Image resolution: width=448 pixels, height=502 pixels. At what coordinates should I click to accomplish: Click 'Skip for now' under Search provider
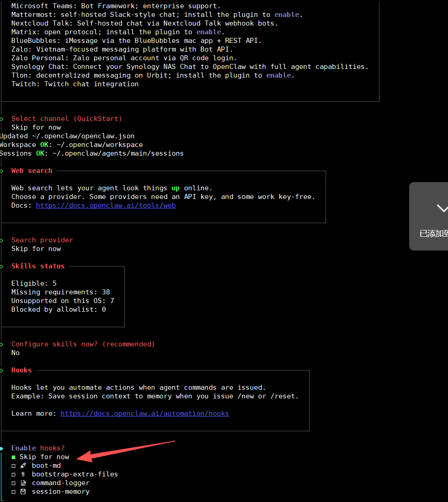[x=36, y=249]
